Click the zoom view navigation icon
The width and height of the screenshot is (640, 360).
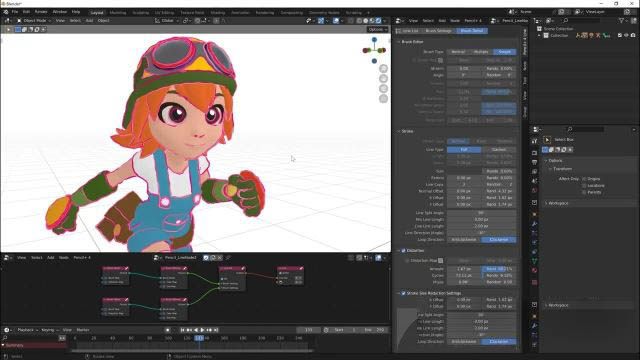click(383, 68)
